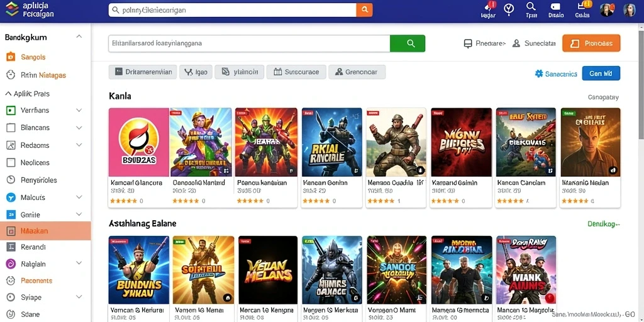Toggle the Blancans checkbox in the sidebar

(x=11, y=128)
